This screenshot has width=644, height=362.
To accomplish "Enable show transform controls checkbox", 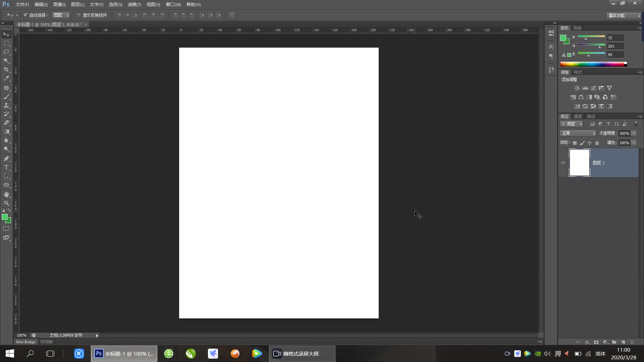I will click(x=79, y=15).
